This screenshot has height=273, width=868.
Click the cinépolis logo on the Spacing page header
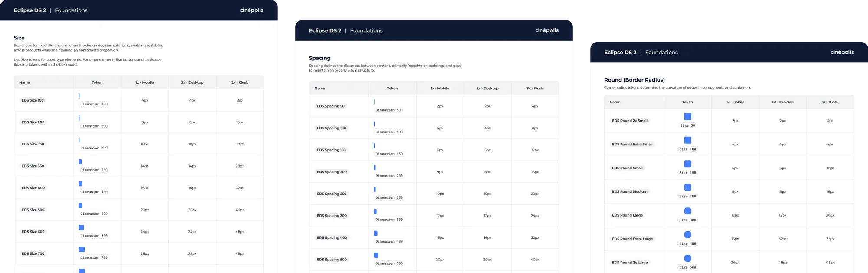(547, 30)
